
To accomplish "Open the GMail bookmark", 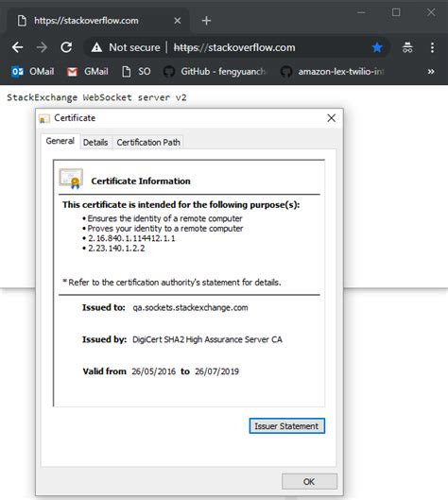I will tap(87, 72).
